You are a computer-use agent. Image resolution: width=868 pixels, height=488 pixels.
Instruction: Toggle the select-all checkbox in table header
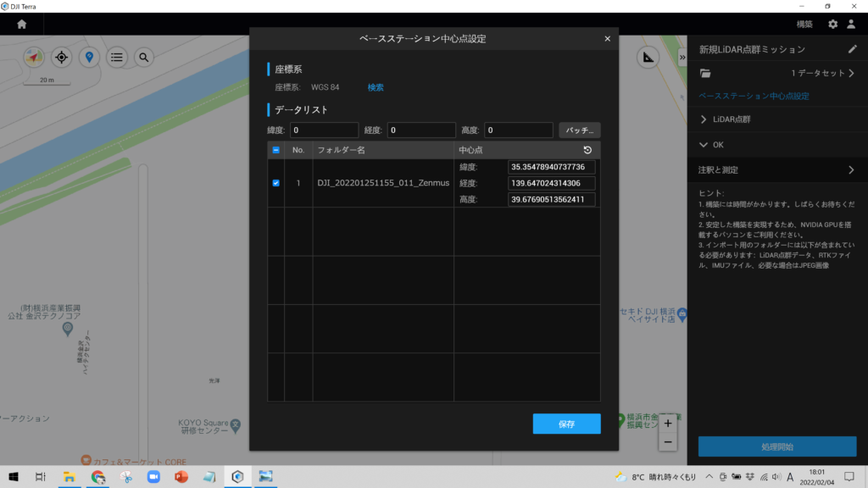275,150
